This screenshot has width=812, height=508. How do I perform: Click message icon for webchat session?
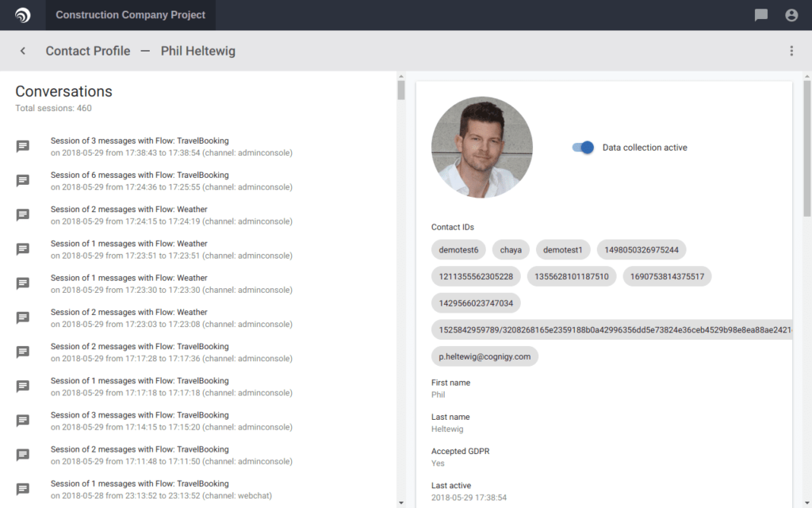coord(23,489)
